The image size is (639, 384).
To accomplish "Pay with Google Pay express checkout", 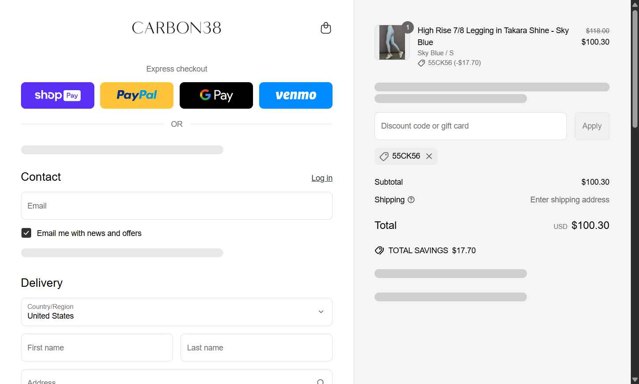I will coord(216,95).
